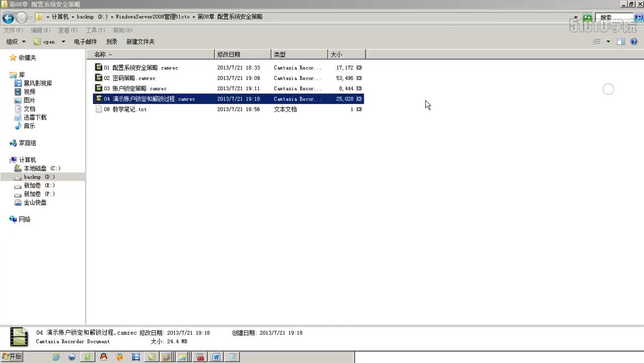Sort by the 修改日期 column header
This screenshot has height=363, width=644.
(243, 54)
